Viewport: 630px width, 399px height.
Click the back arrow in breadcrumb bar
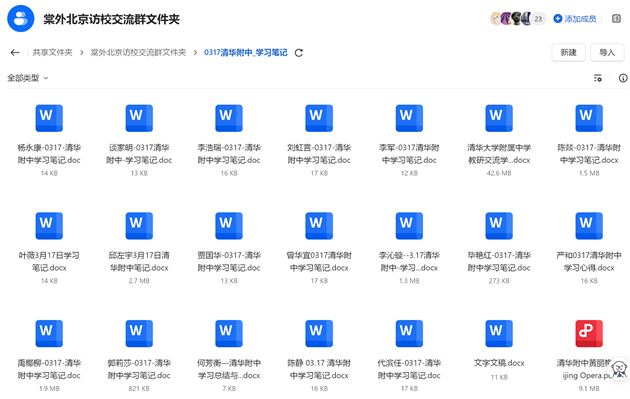pyautogui.click(x=15, y=53)
